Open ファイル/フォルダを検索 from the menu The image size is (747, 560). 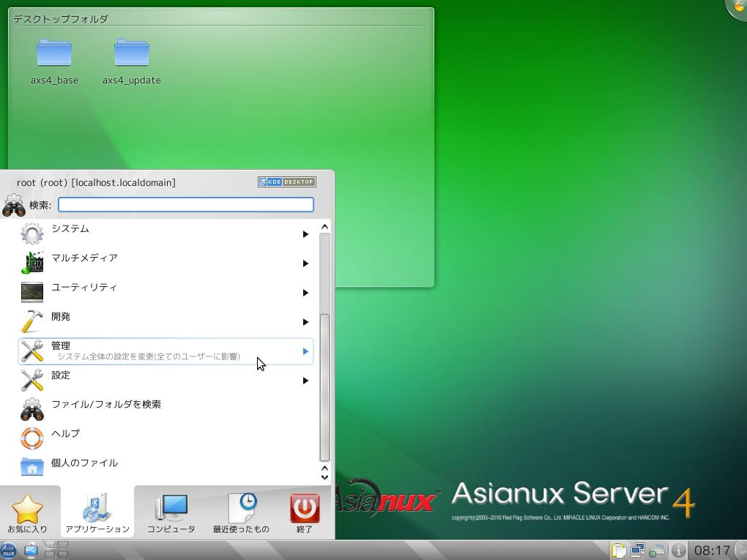(105, 405)
